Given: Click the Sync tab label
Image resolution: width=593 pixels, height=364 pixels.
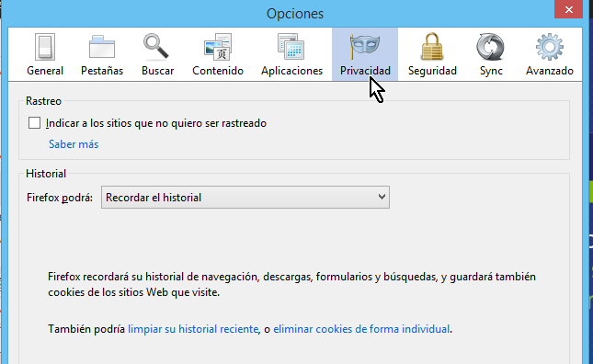Looking at the screenshot, I should pyautogui.click(x=491, y=71).
